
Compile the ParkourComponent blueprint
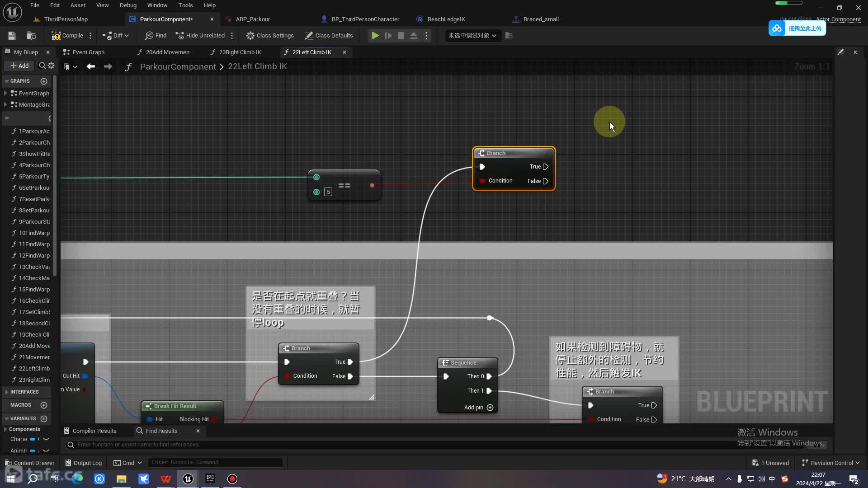click(x=67, y=36)
